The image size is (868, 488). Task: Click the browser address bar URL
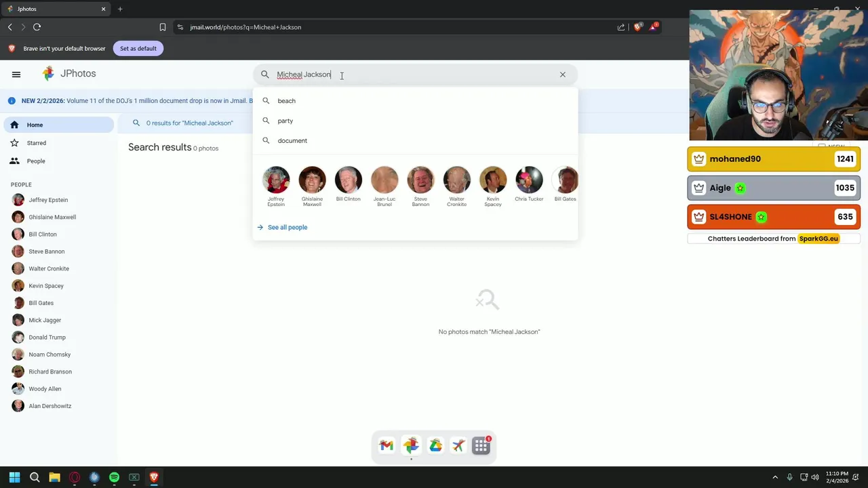click(x=245, y=27)
